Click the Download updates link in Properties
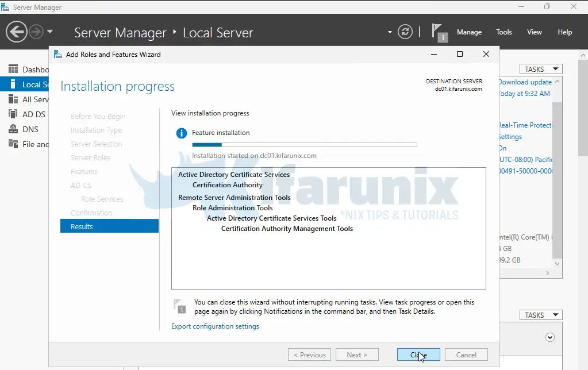Image resolution: width=588 pixels, height=370 pixels. pyautogui.click(x=525, y=82)
